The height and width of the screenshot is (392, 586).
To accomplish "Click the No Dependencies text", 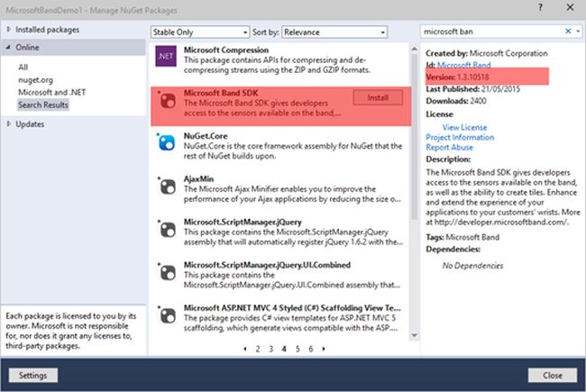I will (472, 266).
